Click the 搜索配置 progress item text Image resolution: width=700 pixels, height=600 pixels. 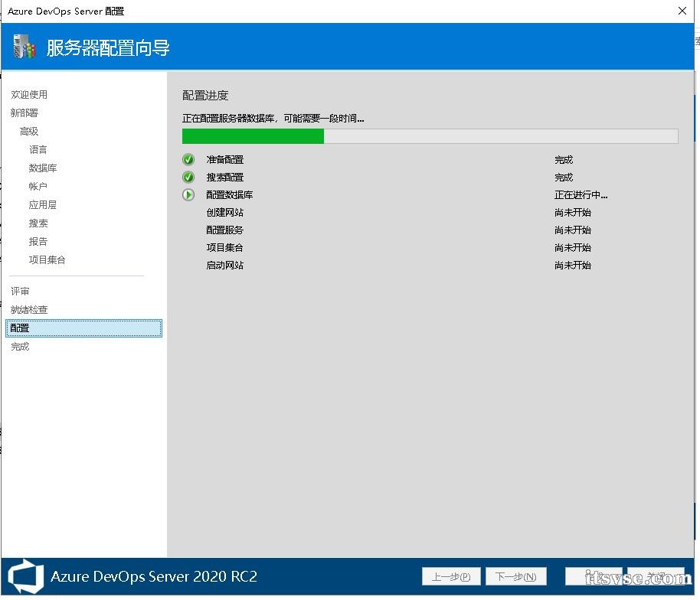coord(225,177)
